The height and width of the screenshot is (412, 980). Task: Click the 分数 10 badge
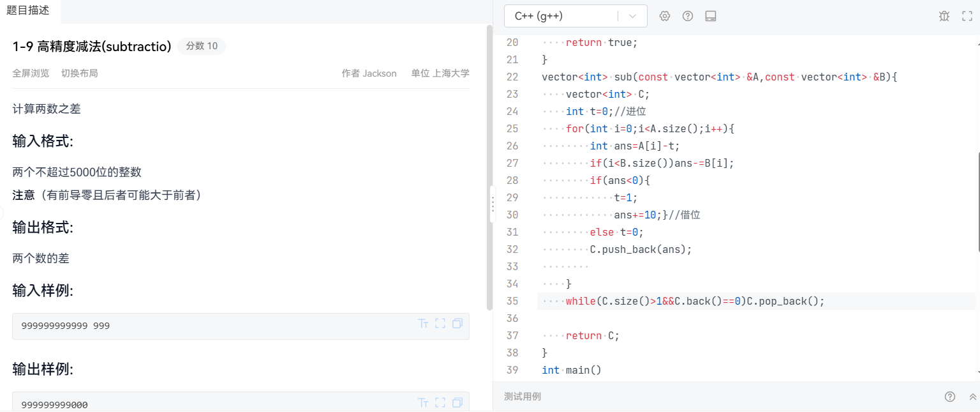point(202,46)
